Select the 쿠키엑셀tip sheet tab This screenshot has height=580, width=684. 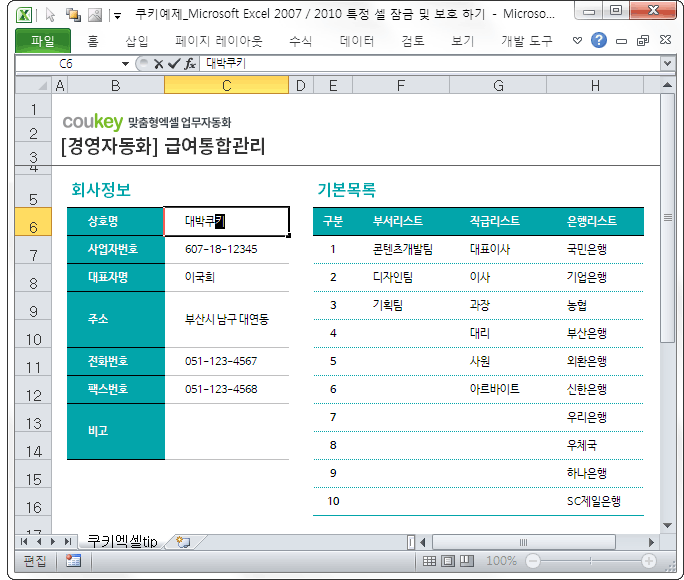click(122, 542)
